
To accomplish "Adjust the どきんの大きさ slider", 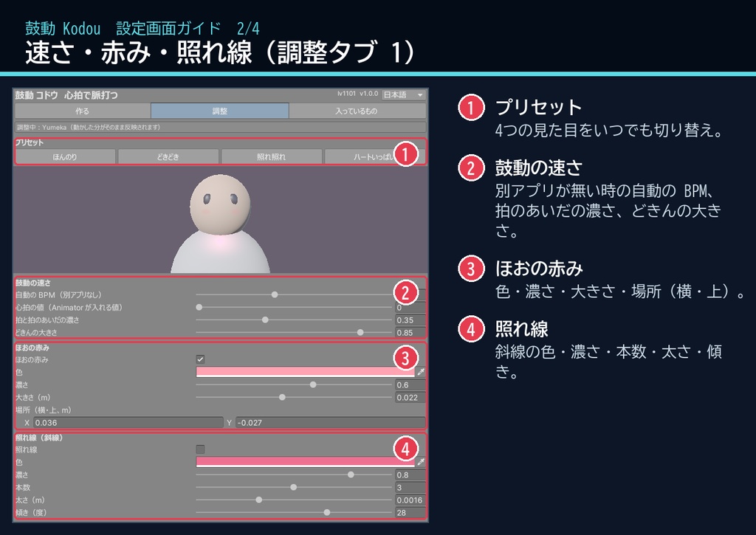I will coord(294,332).
